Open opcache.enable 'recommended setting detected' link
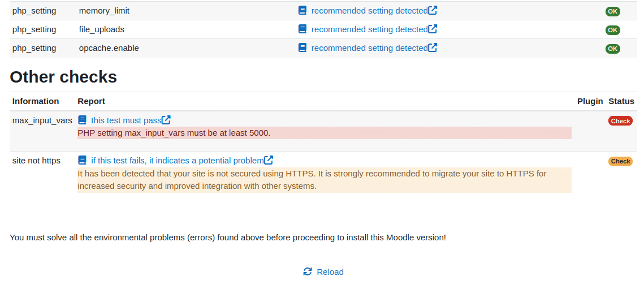This screenshot has height=285, width=644. (369, 48)
